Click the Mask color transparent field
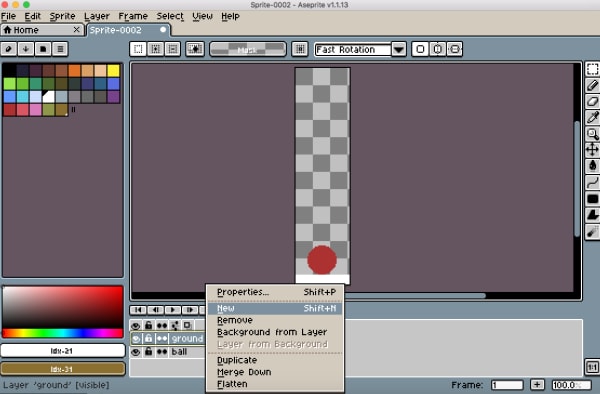This screenshot has height=394, width=600. pyautogui.click(x=248, y=49)
